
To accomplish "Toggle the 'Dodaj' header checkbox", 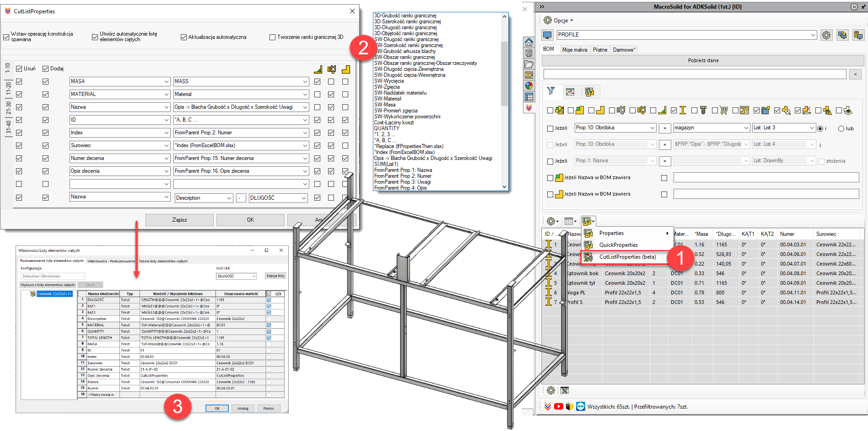I will [x=45, y=69].
